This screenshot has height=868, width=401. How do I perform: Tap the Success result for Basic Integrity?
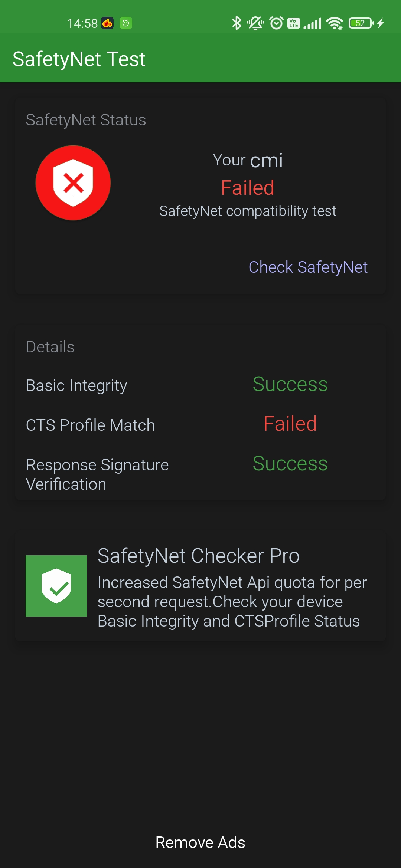coord(290,384)
